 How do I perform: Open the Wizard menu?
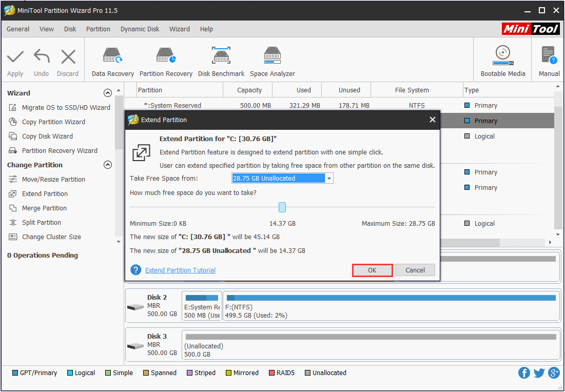(x=180, y=29)
